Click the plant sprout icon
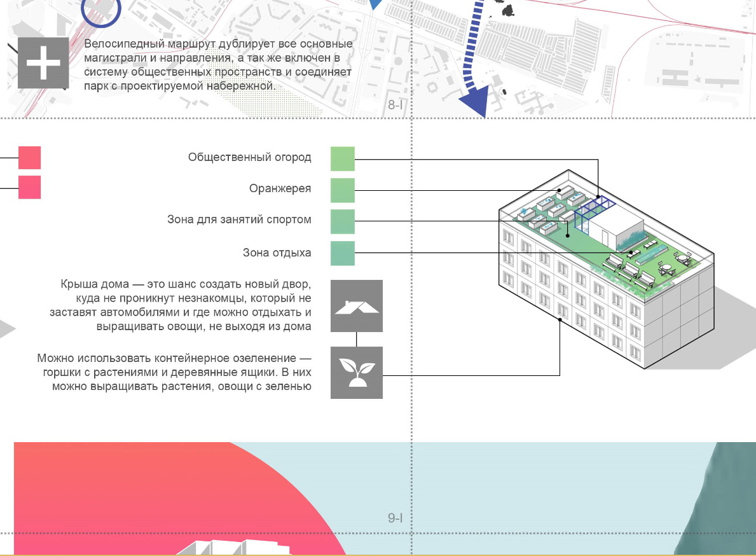756x556 pixels. coord(356,372)
